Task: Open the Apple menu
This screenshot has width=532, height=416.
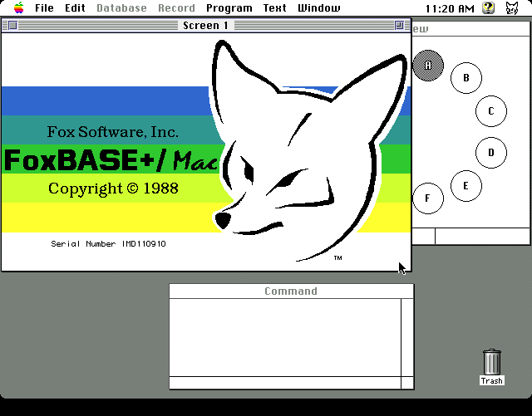Action: coord(19,7)
